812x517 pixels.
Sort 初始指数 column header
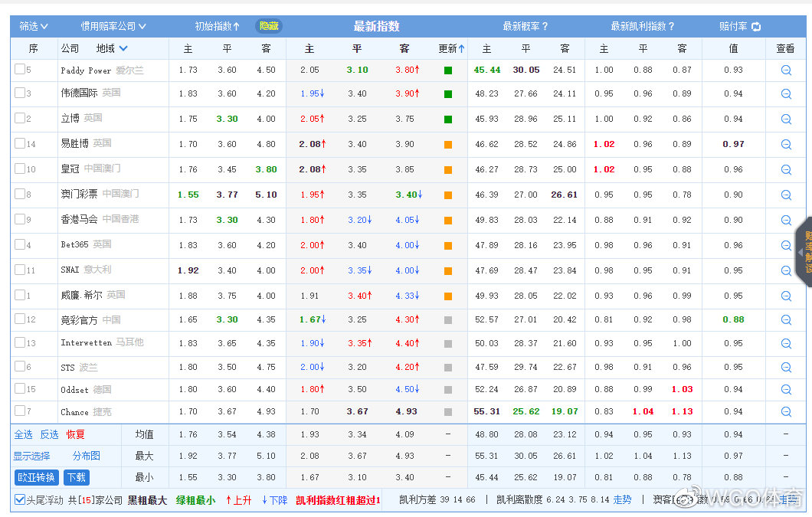click(x=217, y=26)
